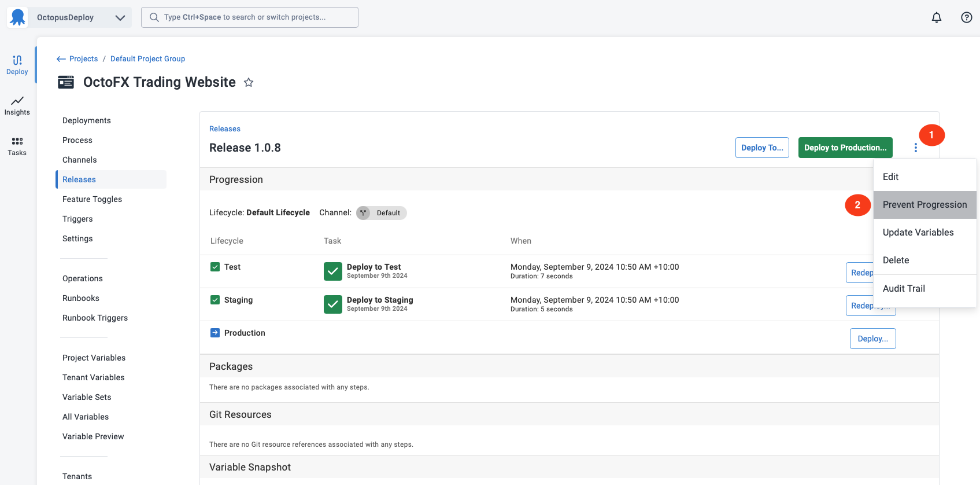Choose Prevent Progression from the menu
Viewport: 980px width, 485px height.
[924, 205]
